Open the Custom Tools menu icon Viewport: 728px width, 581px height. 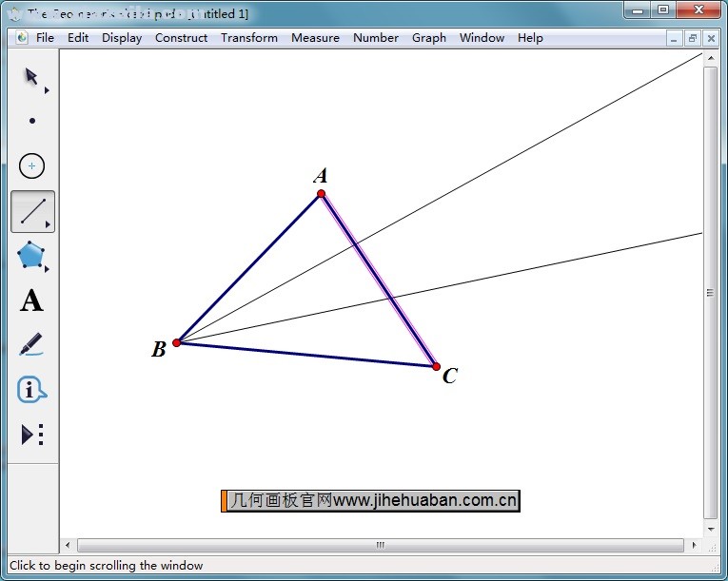point(32,435)
